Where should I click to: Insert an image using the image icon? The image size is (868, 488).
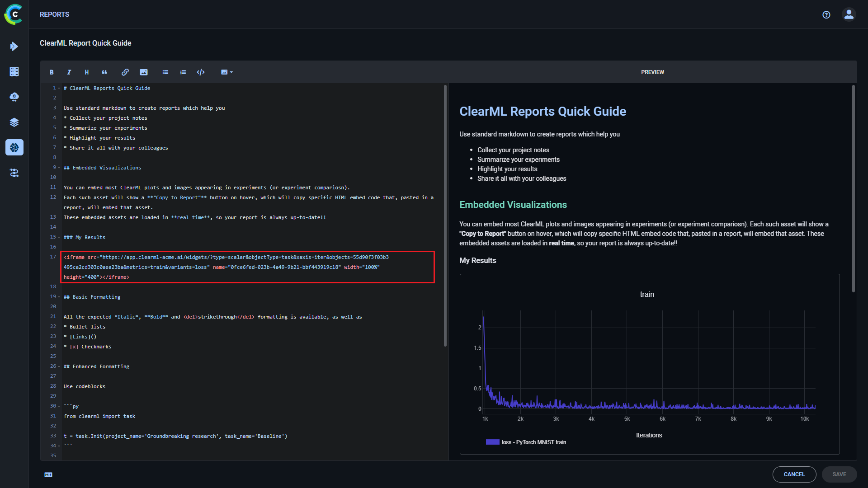coord(144,72)
